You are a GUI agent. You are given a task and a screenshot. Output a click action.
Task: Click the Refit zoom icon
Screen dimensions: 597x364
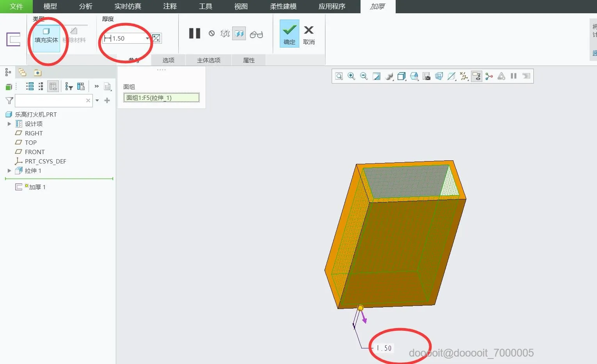339,76
